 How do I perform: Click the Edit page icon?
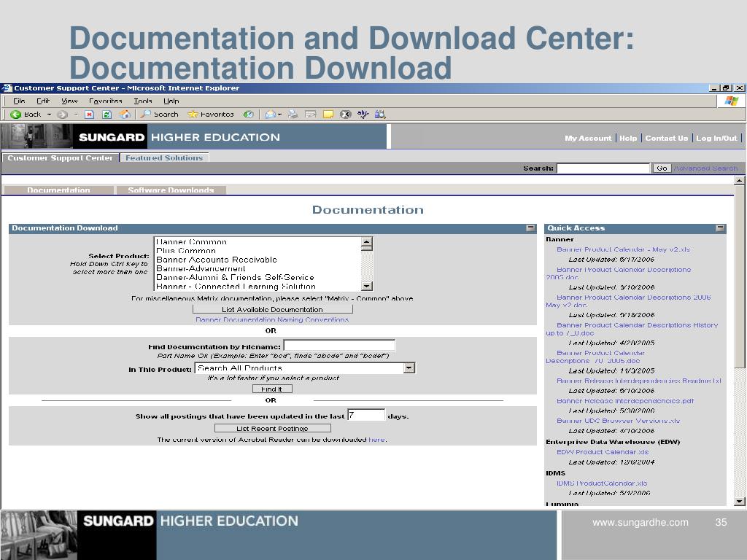pos(311,114)
